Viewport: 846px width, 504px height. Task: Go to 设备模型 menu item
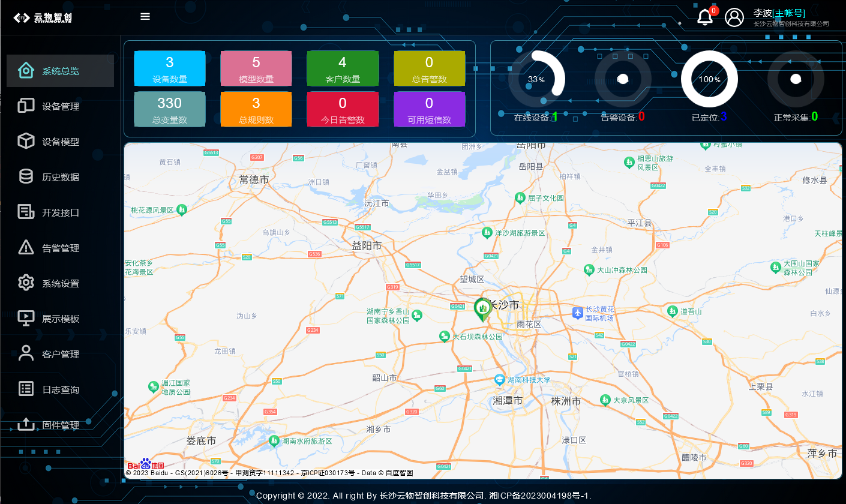pos(60,142)
